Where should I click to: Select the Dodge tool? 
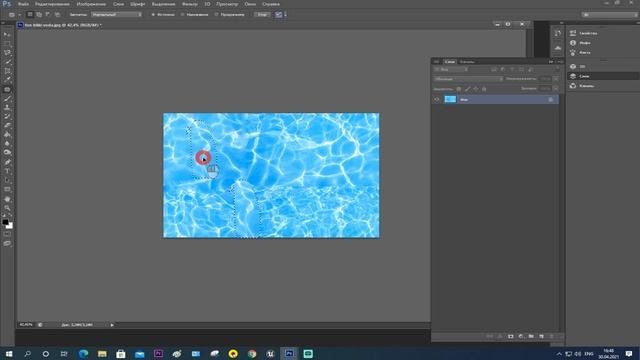pos(7,152)
